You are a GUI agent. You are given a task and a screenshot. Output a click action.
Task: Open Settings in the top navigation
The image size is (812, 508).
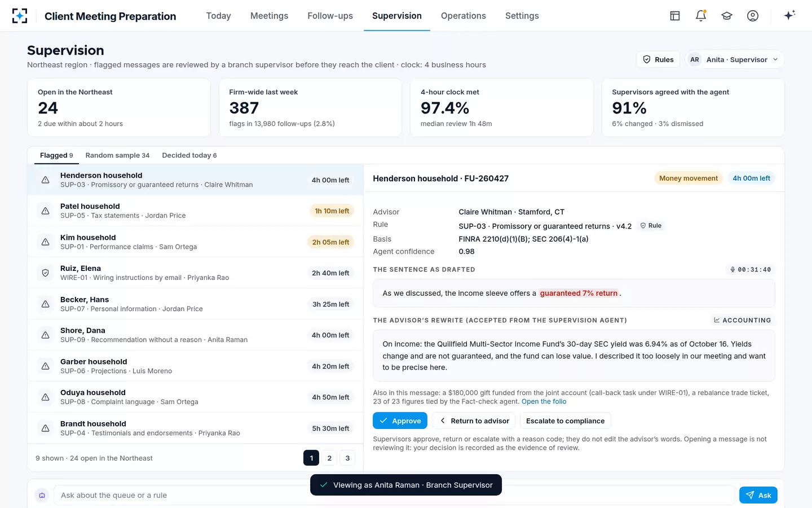522,16
